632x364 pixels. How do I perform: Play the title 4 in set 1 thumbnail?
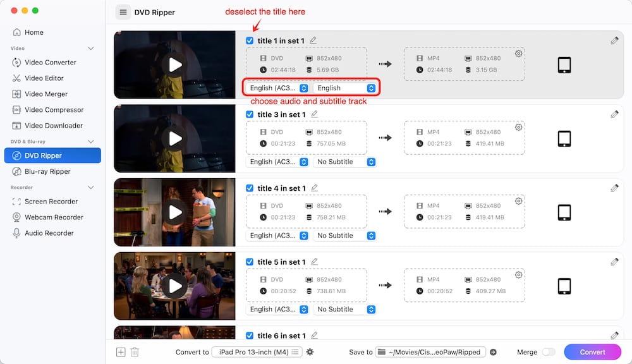(x=174, y=212)
